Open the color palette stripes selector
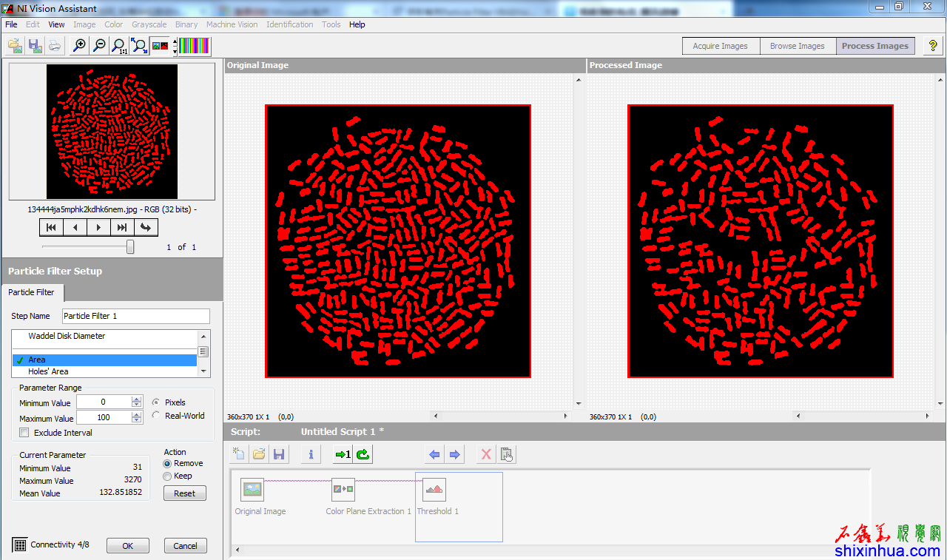This screenshot has height=560, width=947. pyautogui.click(x=195, y=46)
